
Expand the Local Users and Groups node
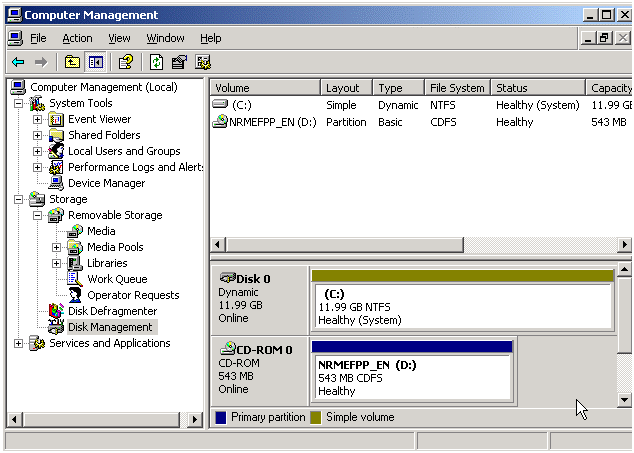point(37,151)
